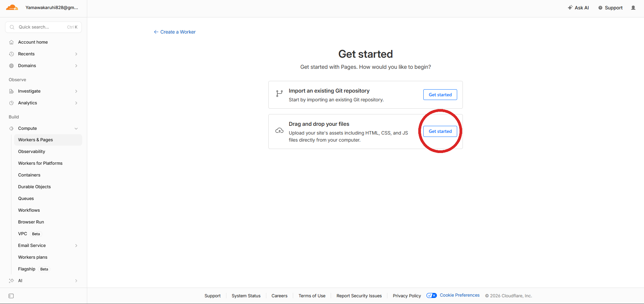Open Privacy Policy link
The image size is (644, 304).
407,296
